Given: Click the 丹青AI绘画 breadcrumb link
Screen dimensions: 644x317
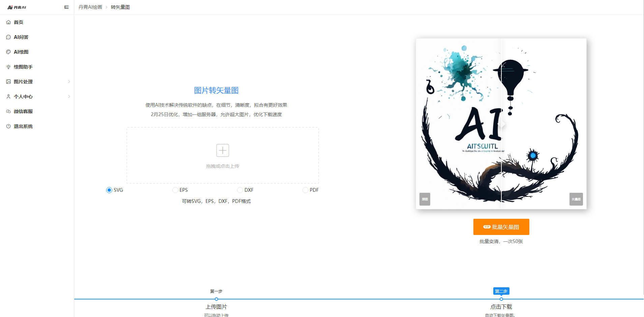Looking at the screenshot, I should coord(90,7).
